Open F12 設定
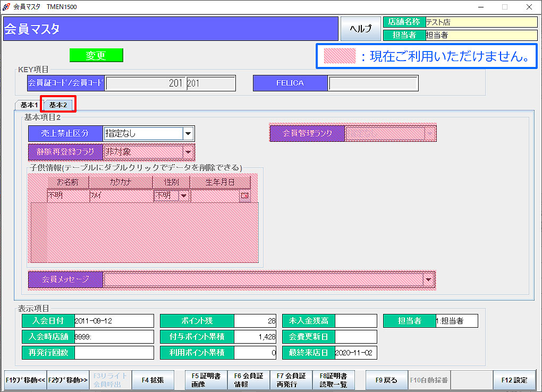The width and height of the screenshot is (542, 392). click(x=514, y=380)
